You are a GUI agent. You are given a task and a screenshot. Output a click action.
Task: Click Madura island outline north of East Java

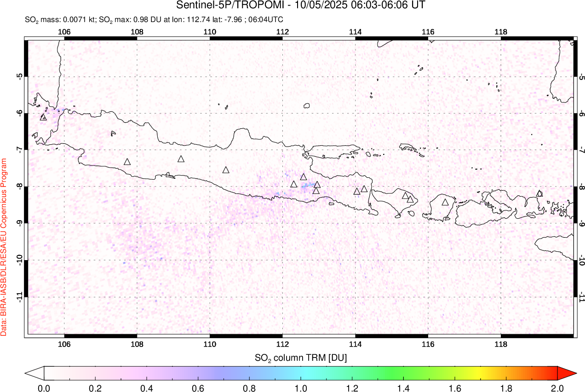(x=333, y=151)
